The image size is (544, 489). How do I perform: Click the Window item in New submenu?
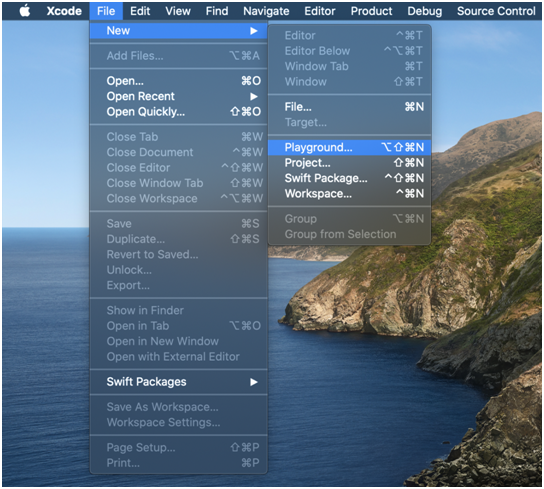(x=349, y=82)
